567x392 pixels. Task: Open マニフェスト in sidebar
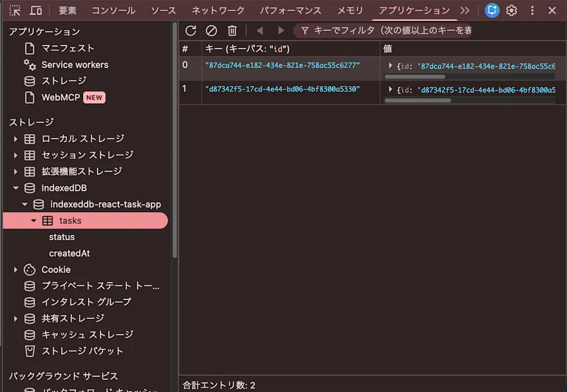[x=68, y=48]
